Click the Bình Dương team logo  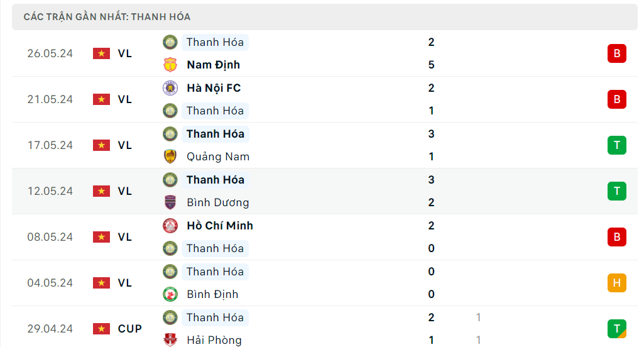(x=170, y=202)
